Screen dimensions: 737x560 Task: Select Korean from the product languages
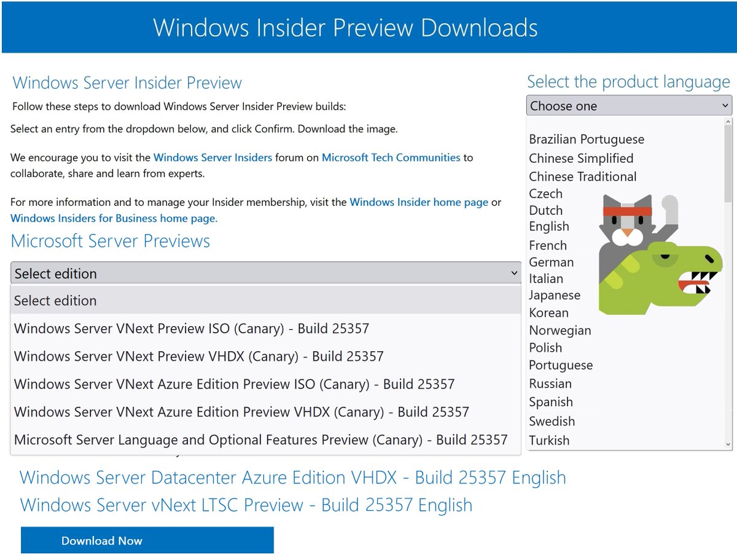[x=547, y=313]
